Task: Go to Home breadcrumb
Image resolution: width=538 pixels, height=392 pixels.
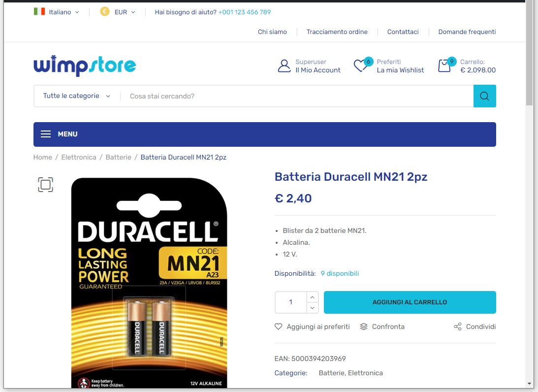Action: (x=42, y=157)
